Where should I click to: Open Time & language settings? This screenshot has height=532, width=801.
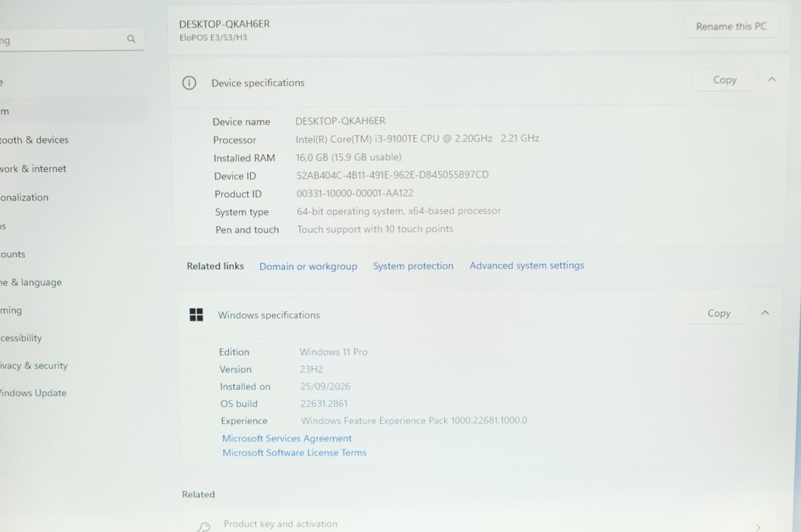pyautogui.click(x=31, y=282)
